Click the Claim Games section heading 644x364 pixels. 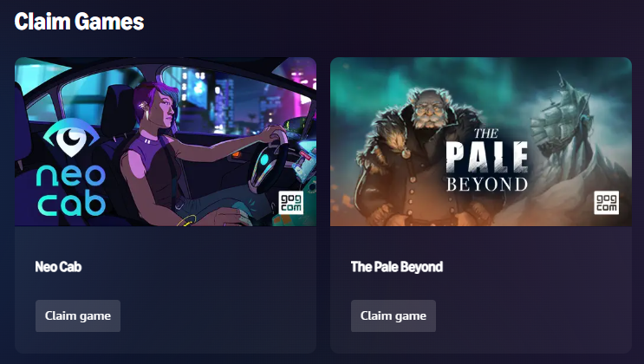point(79,22)
